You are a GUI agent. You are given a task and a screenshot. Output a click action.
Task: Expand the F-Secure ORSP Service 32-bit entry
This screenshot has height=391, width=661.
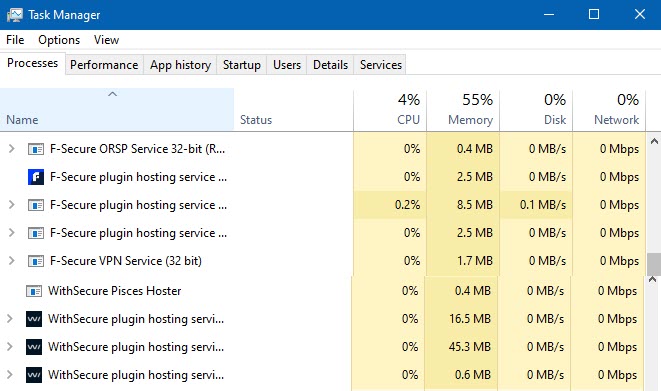tap(11, 149)
